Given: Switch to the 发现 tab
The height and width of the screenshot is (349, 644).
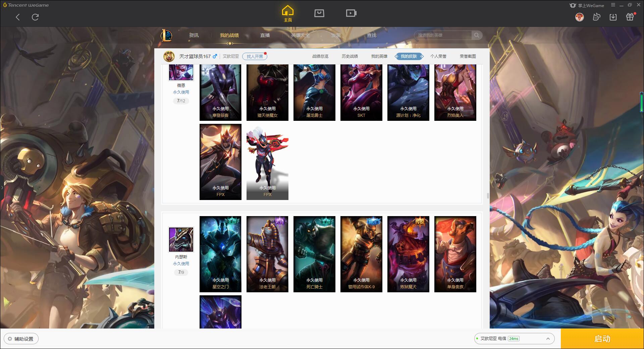Looking at the screenshot, I should pos(336,35).
